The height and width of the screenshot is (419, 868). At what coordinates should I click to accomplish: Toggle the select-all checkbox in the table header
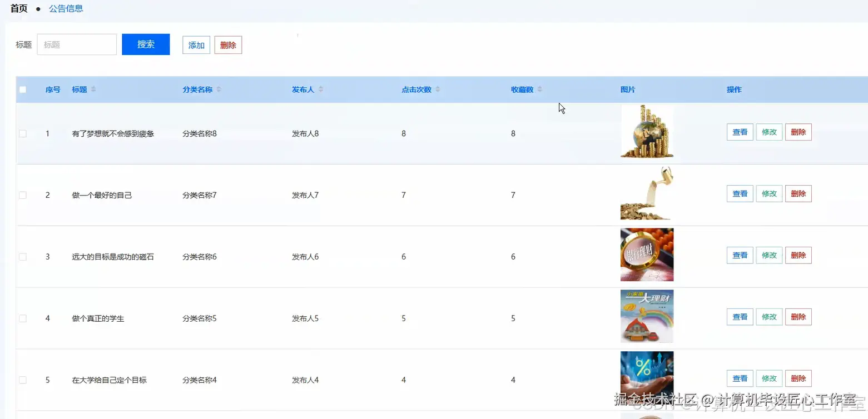[x=23, y=89]
